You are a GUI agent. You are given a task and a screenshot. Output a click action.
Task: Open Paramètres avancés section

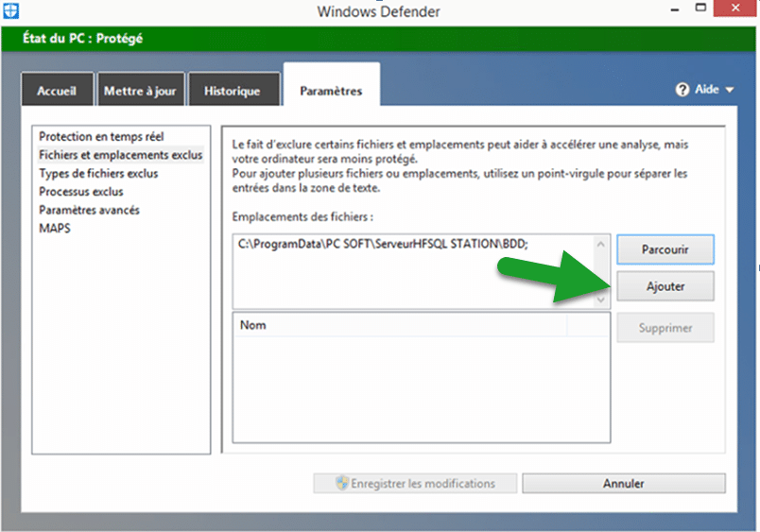89,211
